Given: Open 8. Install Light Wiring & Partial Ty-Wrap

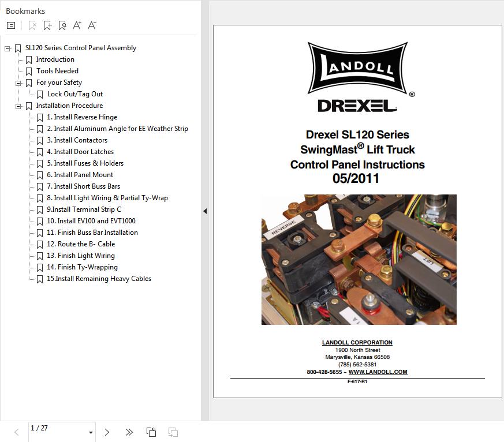Looking at the screenshot, I should tap(107, 198).
